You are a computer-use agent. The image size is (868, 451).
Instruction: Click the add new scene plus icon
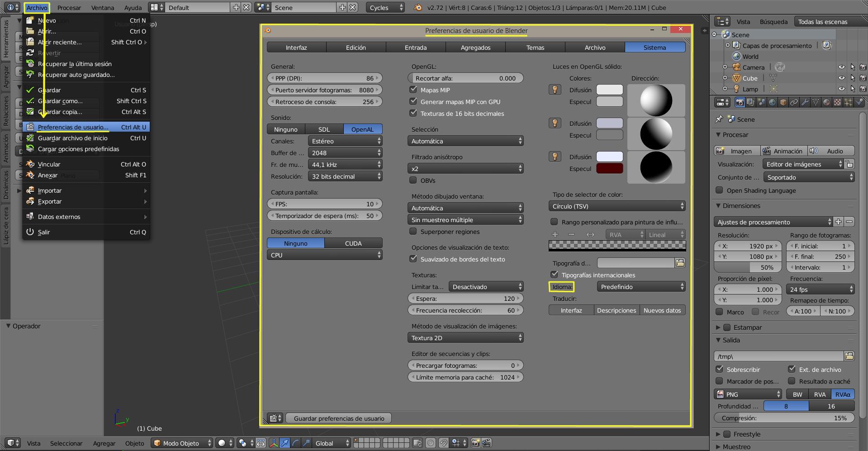point(342,7)
